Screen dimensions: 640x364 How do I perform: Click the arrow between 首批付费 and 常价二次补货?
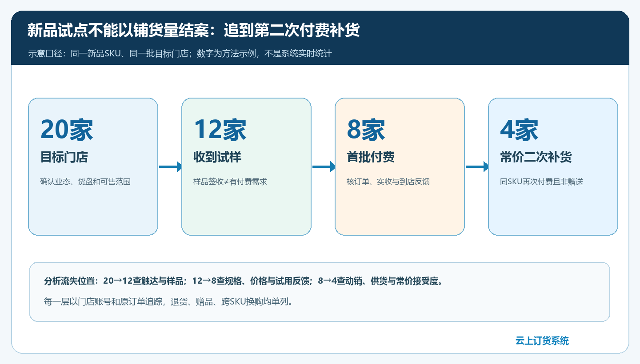[x=477, y=167]
